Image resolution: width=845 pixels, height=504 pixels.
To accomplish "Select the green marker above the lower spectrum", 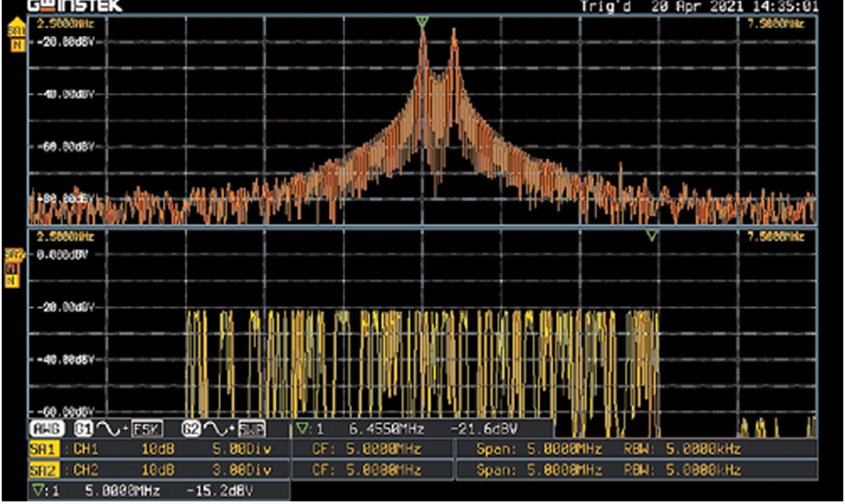I will pos(652,235).
